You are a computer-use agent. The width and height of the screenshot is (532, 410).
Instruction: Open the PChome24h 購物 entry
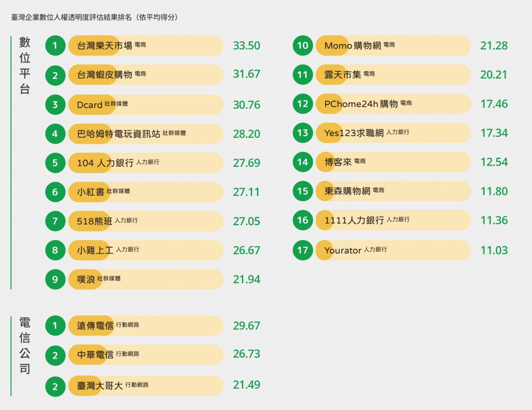[x=361, y=104]
